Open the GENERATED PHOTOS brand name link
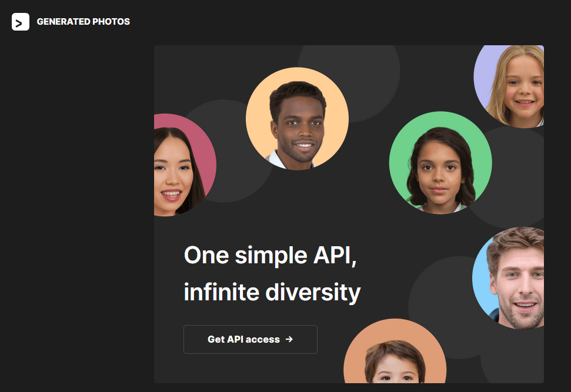This screenshot has width=571, height=392. click(84, 22)
